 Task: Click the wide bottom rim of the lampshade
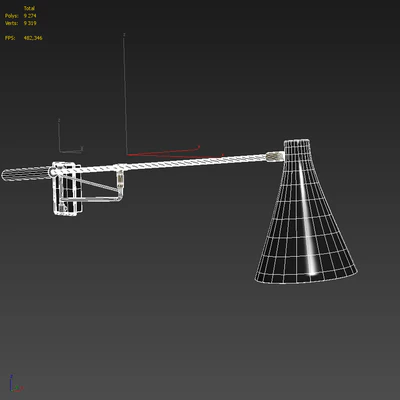tap(306, 277)
